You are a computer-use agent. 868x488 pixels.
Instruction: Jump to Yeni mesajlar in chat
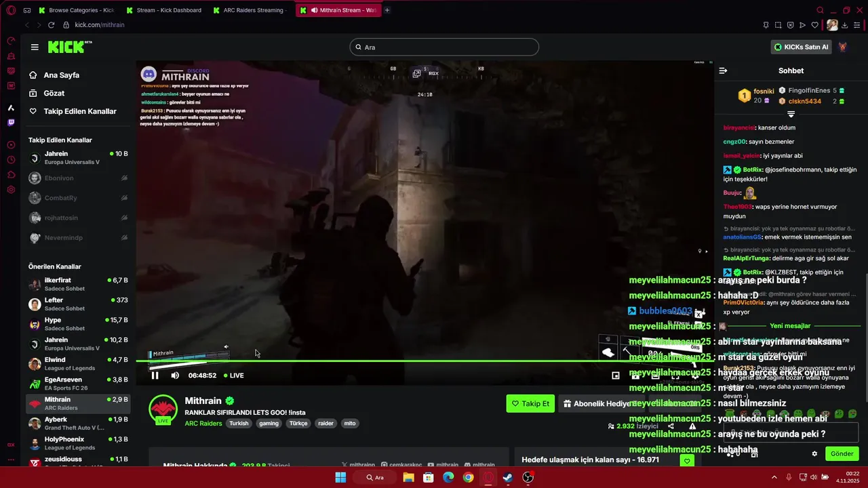pyautogui.click(x=790, y=326)
